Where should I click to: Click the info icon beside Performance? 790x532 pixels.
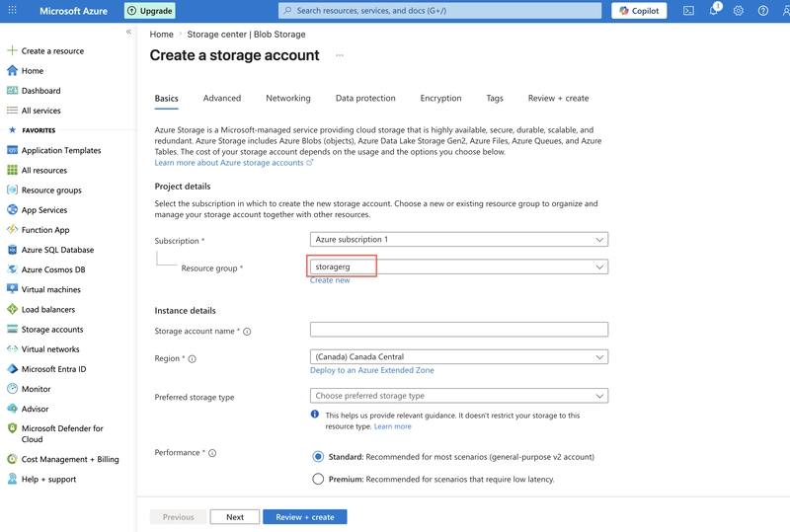coord(212,453)
